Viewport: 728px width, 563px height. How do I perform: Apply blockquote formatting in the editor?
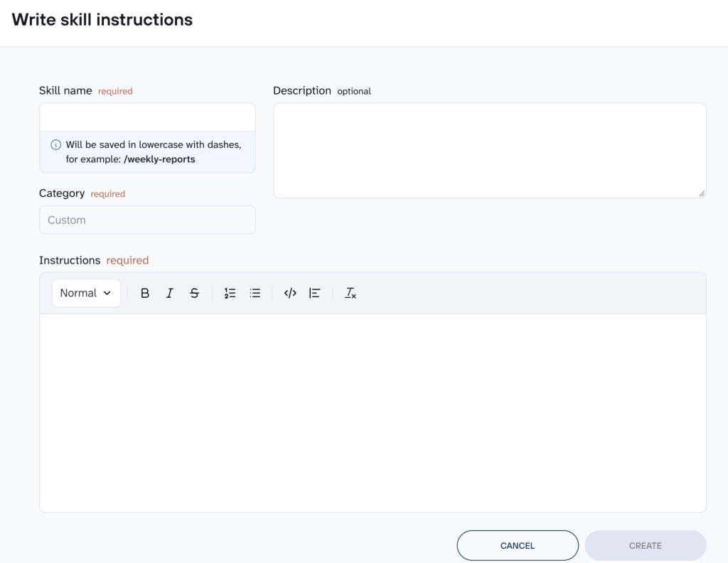[315, 294]
